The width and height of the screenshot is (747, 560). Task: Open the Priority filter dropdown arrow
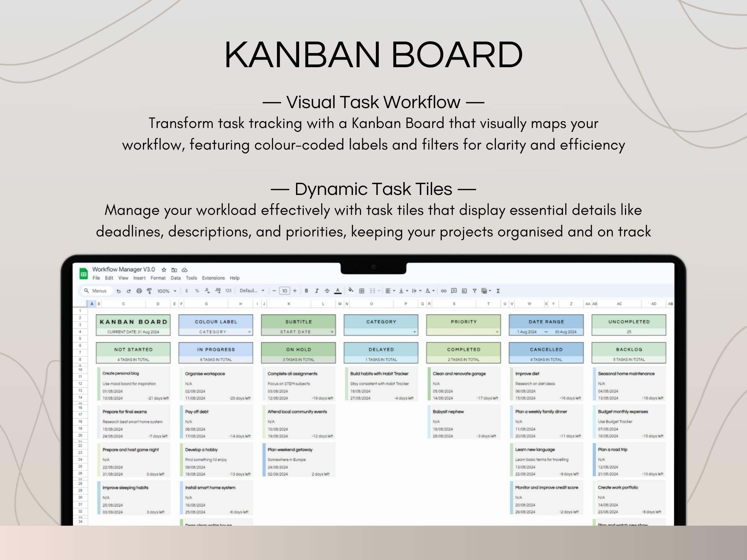click(497, 332)
